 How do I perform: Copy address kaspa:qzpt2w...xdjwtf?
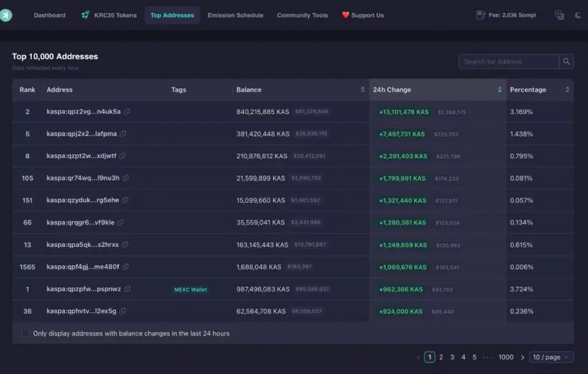122,156
